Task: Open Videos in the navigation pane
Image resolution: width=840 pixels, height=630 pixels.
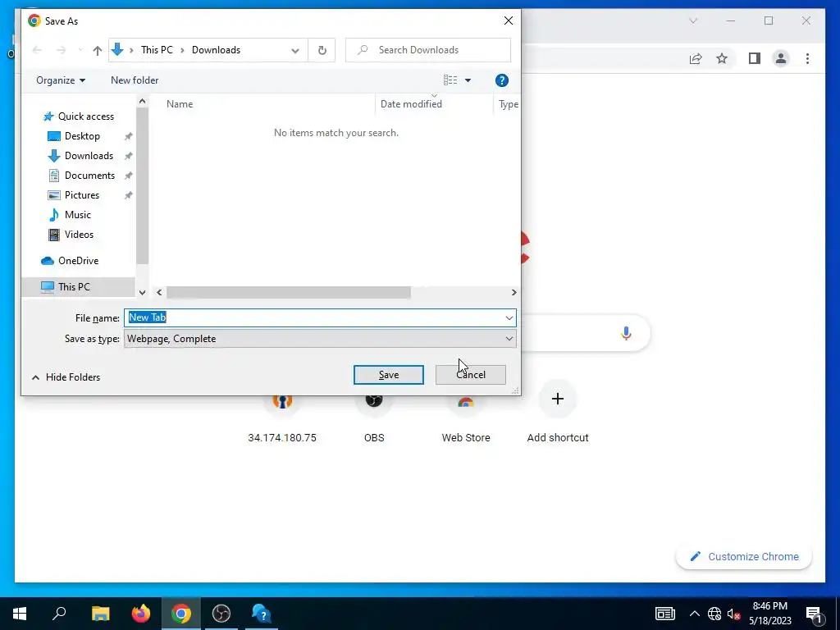Action: 79,235
